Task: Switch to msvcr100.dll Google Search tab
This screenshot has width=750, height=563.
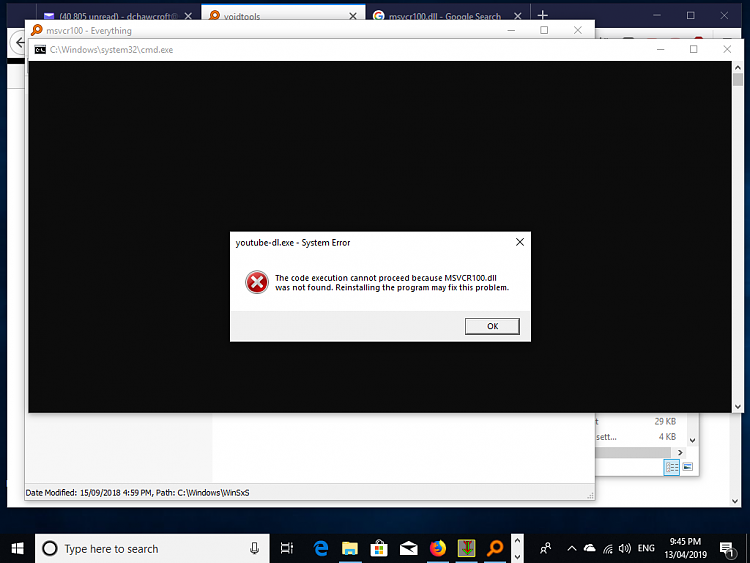Action: (444, 16)
